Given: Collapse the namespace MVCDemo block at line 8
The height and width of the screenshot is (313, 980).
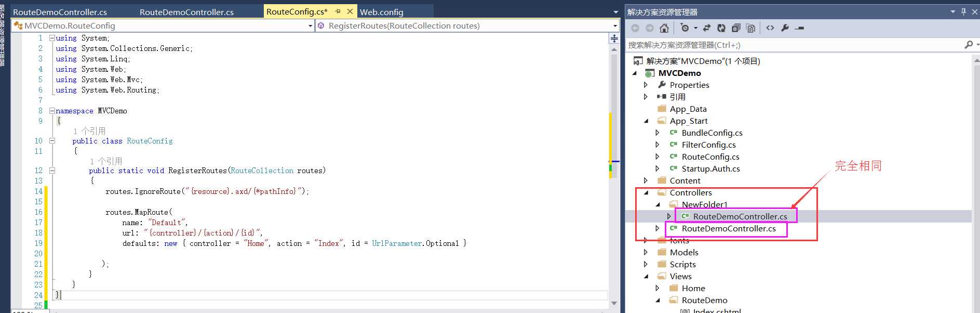Looking at the screenshot, I should pos(52,111).
